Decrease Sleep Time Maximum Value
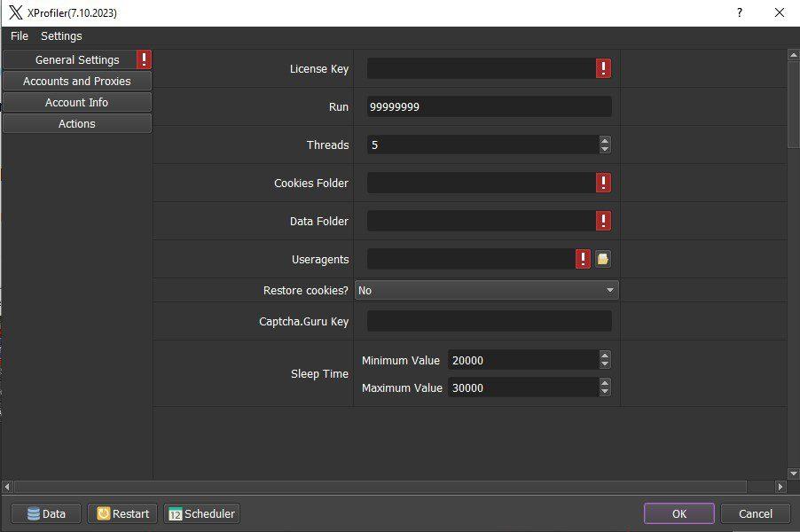Viewport: 800px width, 532px height. point(605,392)
